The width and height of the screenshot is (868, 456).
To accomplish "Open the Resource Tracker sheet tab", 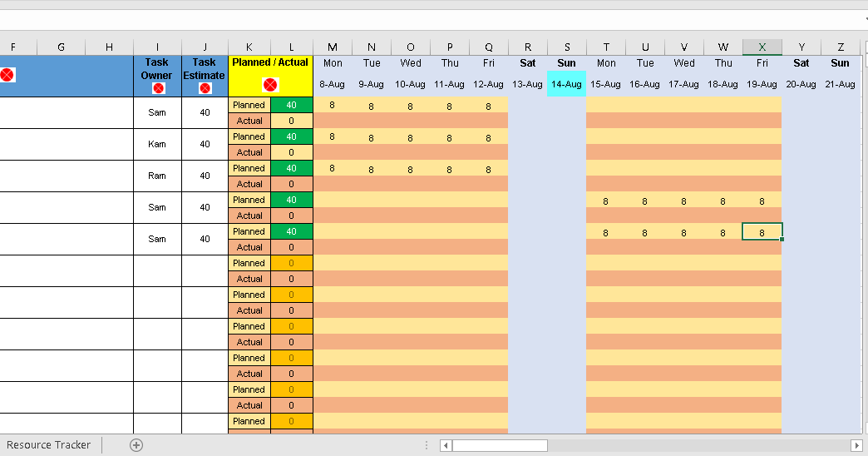I will point(49,445).
